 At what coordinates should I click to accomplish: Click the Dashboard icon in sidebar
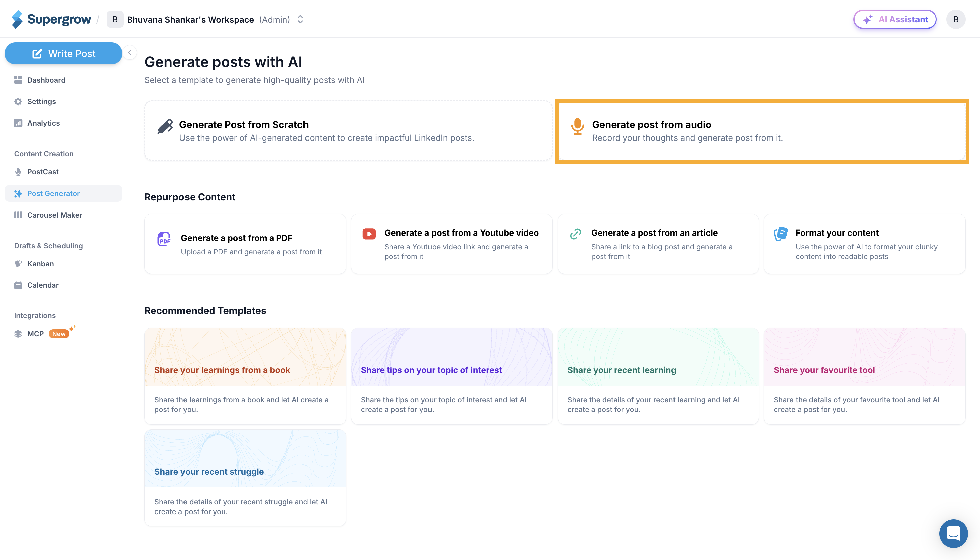pyautogui.click(x=18, y=80)
